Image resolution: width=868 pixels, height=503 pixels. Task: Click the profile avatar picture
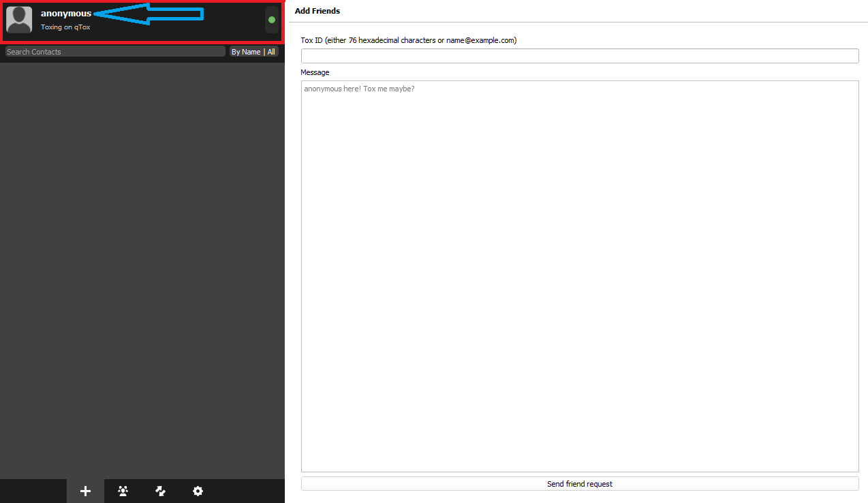point(19,20)
